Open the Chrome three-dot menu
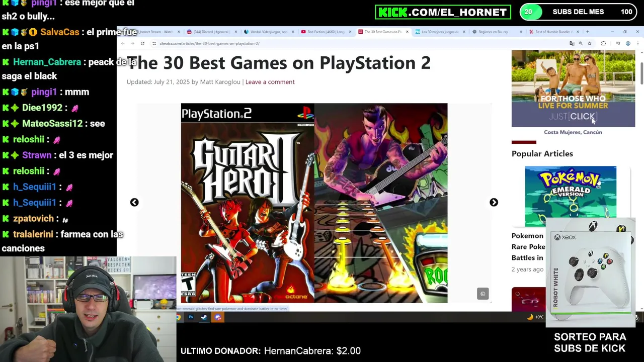This screenshot has width=644, height=362. coord(637,44)
